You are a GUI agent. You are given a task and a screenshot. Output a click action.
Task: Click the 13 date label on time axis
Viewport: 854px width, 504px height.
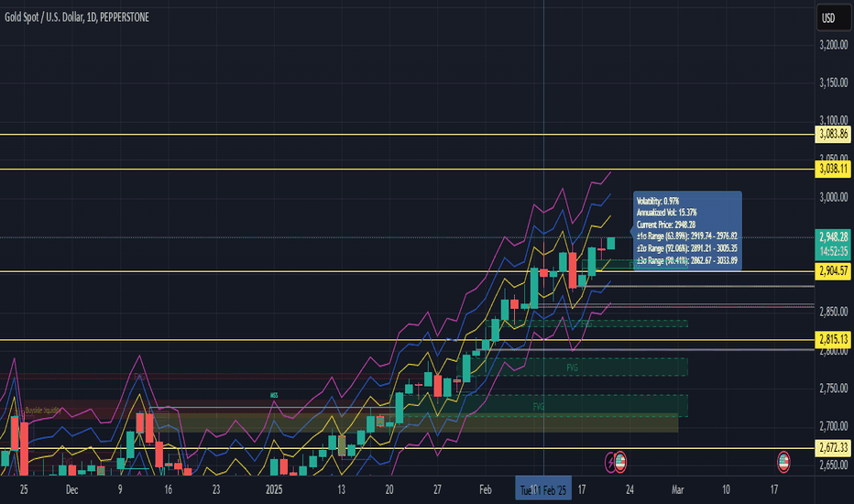[341, 490]
